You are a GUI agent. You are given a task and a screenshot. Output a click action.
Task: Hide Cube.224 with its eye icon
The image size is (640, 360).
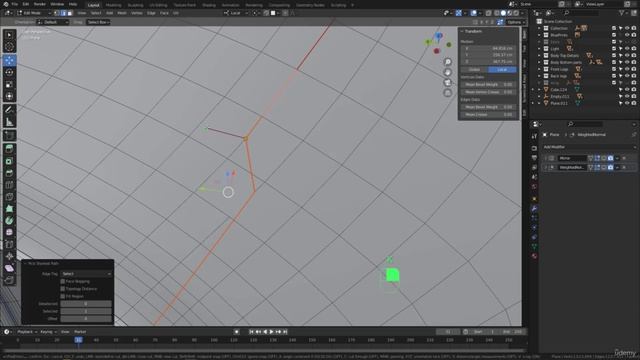click(x=627, y=89)
